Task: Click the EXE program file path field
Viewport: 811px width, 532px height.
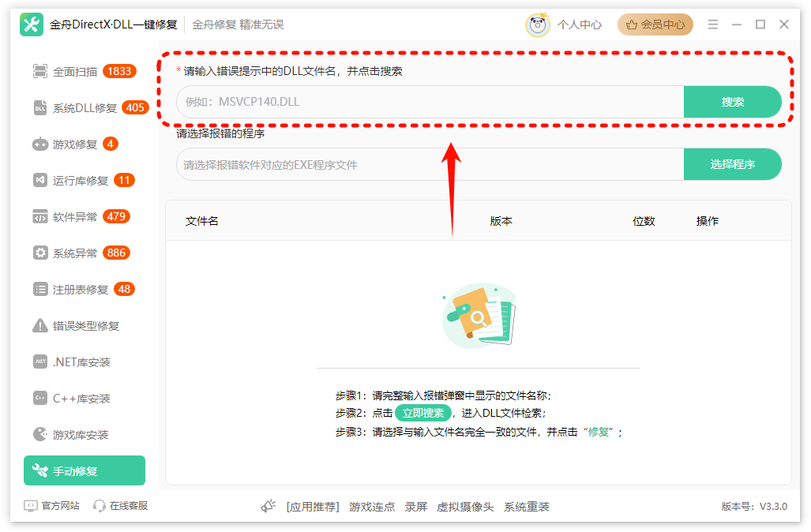Action: click(430, 164)
